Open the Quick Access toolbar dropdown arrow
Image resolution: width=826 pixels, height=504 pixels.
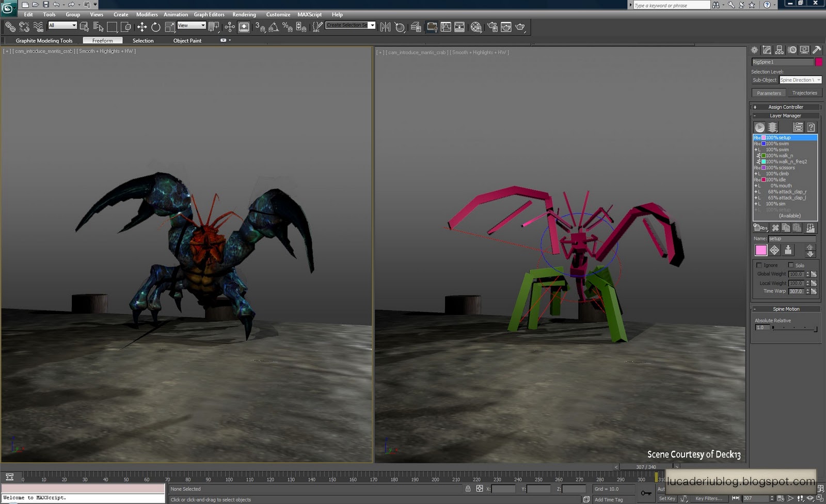pos(96,5)
